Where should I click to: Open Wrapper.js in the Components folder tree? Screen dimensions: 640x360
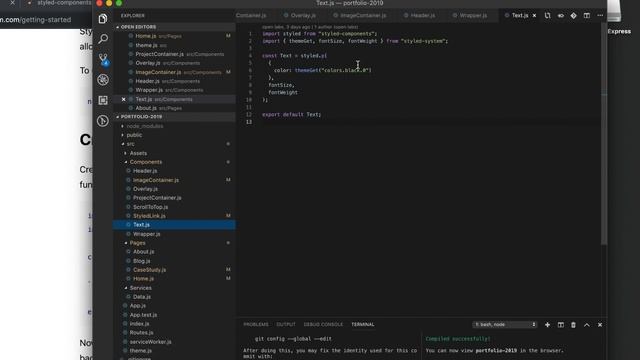click(175, 234)
